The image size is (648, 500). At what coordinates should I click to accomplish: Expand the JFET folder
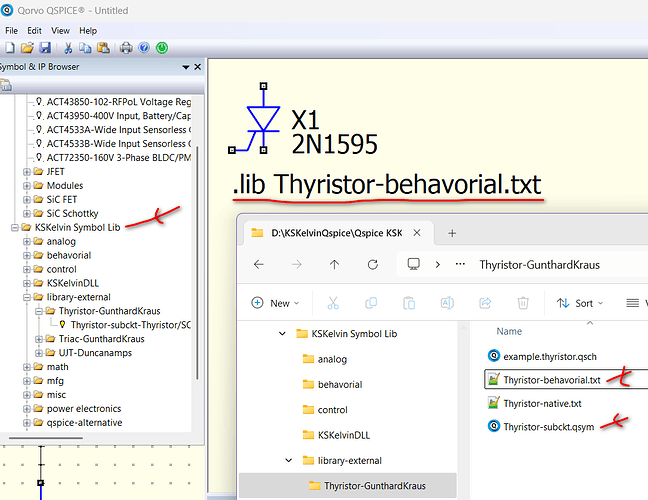27,171
